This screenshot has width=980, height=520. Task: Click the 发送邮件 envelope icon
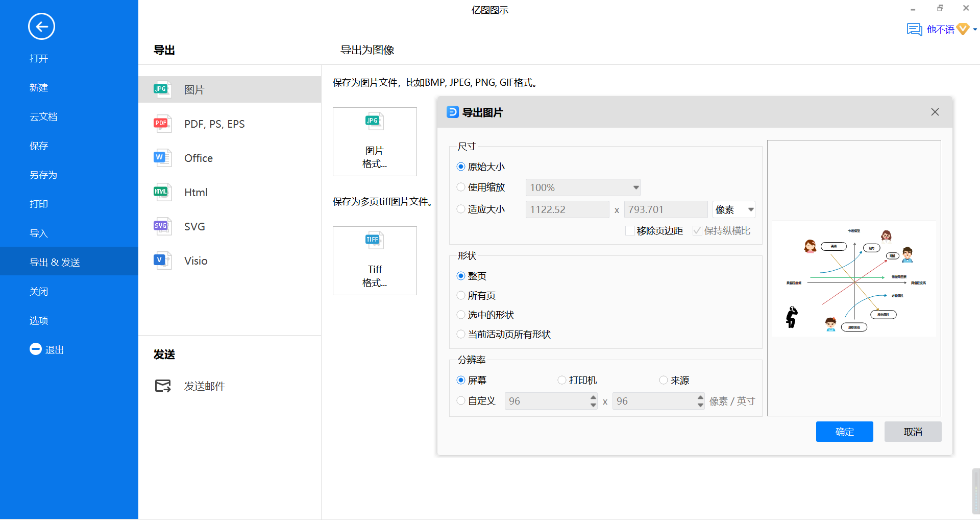pos(163,386)
